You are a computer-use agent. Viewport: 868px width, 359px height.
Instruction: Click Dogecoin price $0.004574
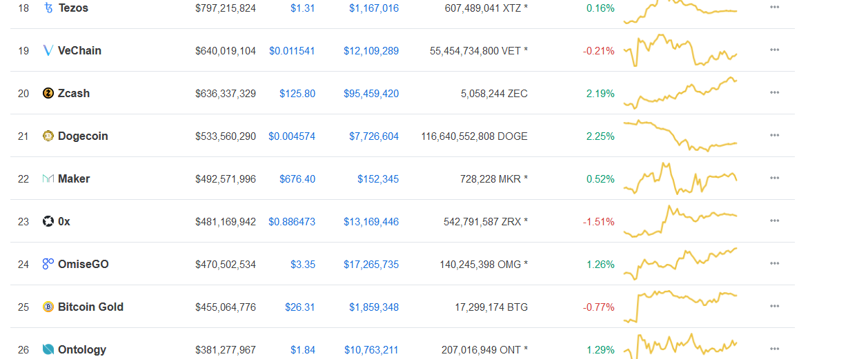pos(292,136)
